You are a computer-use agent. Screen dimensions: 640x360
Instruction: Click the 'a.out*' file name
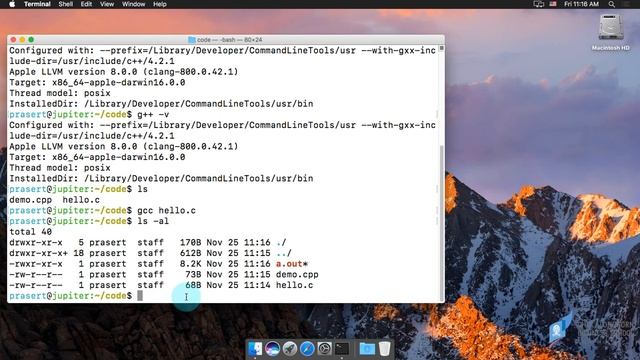click(291, 264)
